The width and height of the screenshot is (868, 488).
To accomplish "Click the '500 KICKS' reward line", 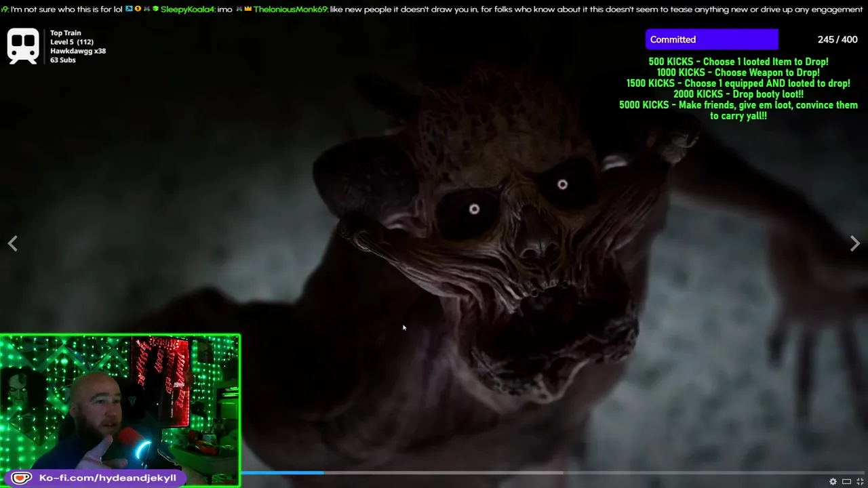I will click(738, 62).
